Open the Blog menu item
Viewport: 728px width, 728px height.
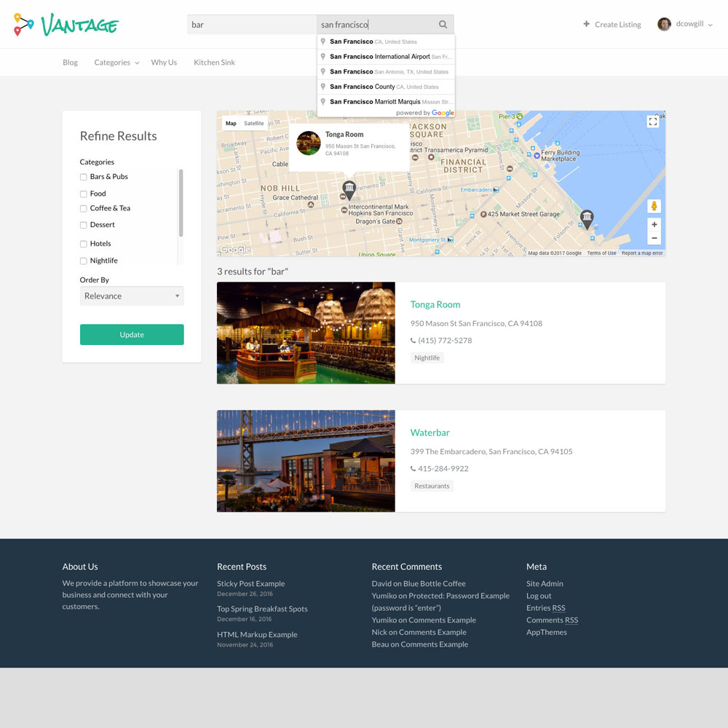[70, 62]
